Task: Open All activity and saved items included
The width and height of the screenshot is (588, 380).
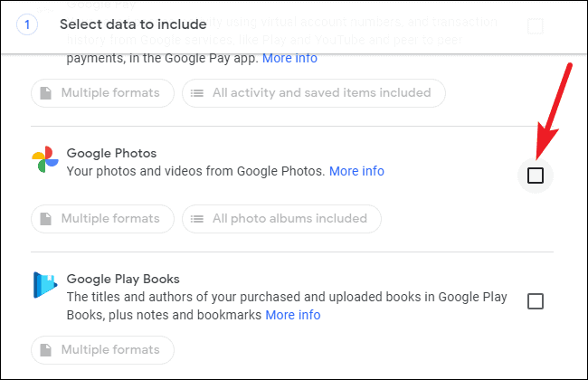Action: click(x=314, y=93)
